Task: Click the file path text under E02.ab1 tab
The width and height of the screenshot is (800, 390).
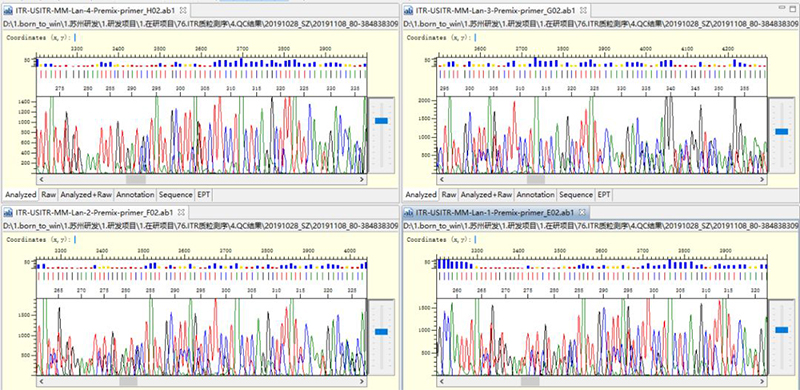Action: coord(601,226)
